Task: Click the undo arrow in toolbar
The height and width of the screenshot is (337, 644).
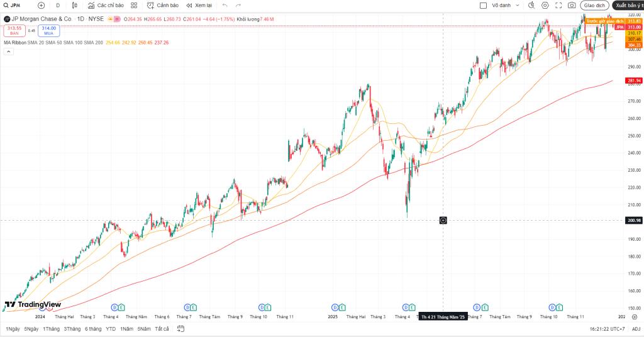Action: pos(225,5)
